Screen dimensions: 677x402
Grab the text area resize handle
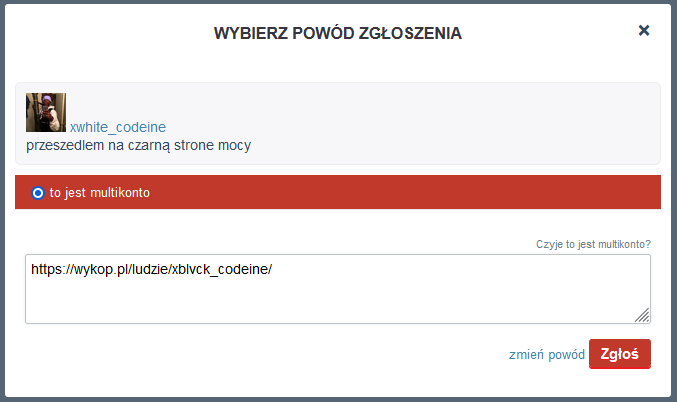(642, 315)
